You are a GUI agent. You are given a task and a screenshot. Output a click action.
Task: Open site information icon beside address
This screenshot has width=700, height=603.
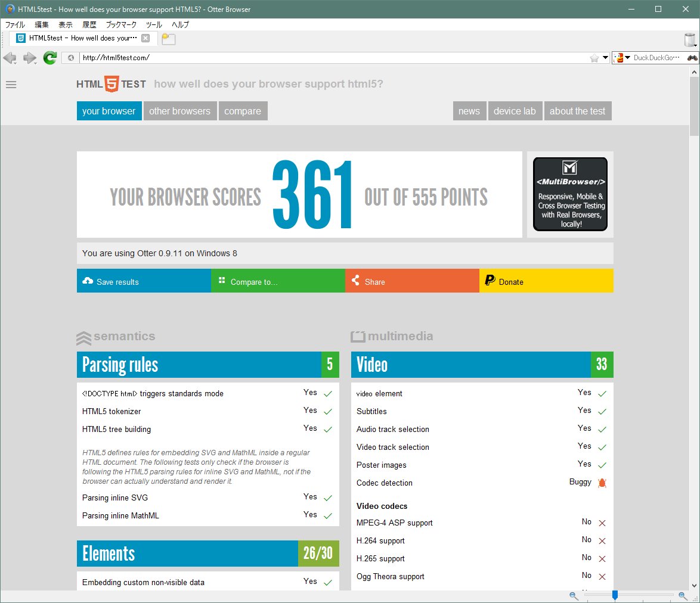(x=70, y=58)
